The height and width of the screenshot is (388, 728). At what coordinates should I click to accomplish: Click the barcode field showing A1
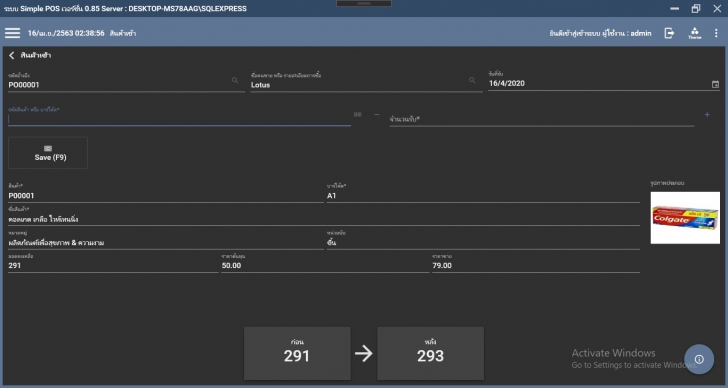[x=483, y=193]
